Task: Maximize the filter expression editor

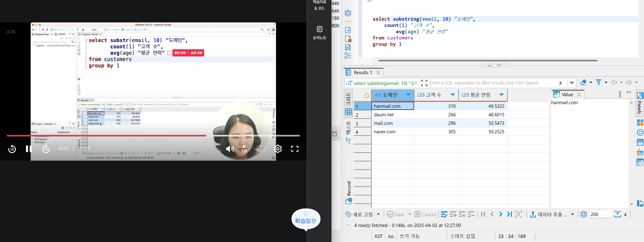Action: click(x=424, y=83)
